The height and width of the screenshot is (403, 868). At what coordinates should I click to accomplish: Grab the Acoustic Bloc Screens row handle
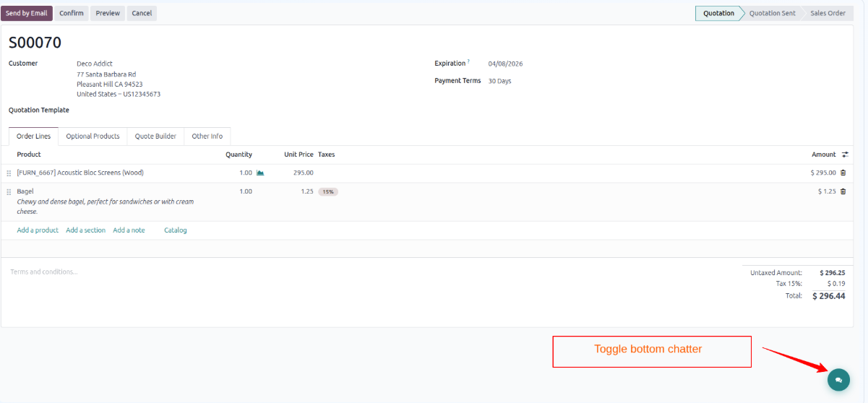pyautogui.click(x=9, y=173)
